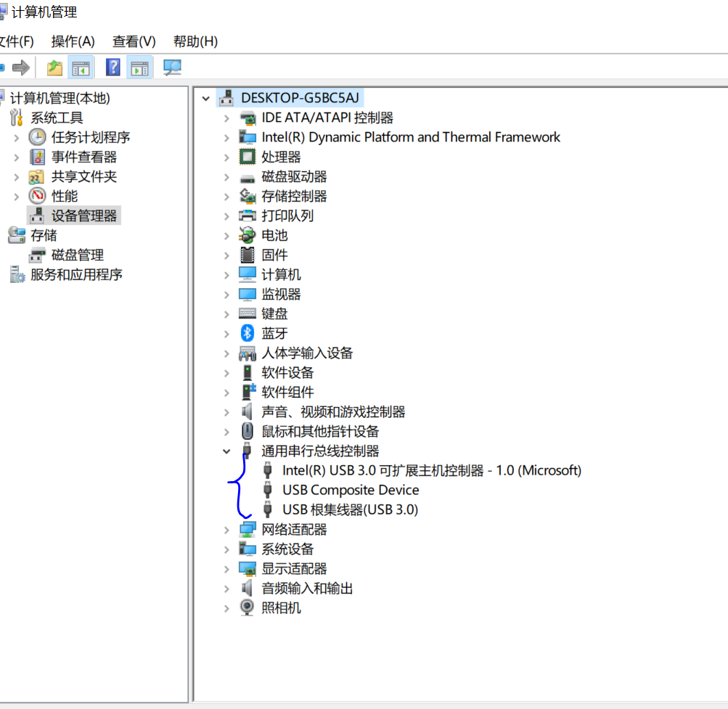The height and width of the screenshot is (709, 728).
Task: Click the 键盘 keyboard icon
Action: click(247, 313)
